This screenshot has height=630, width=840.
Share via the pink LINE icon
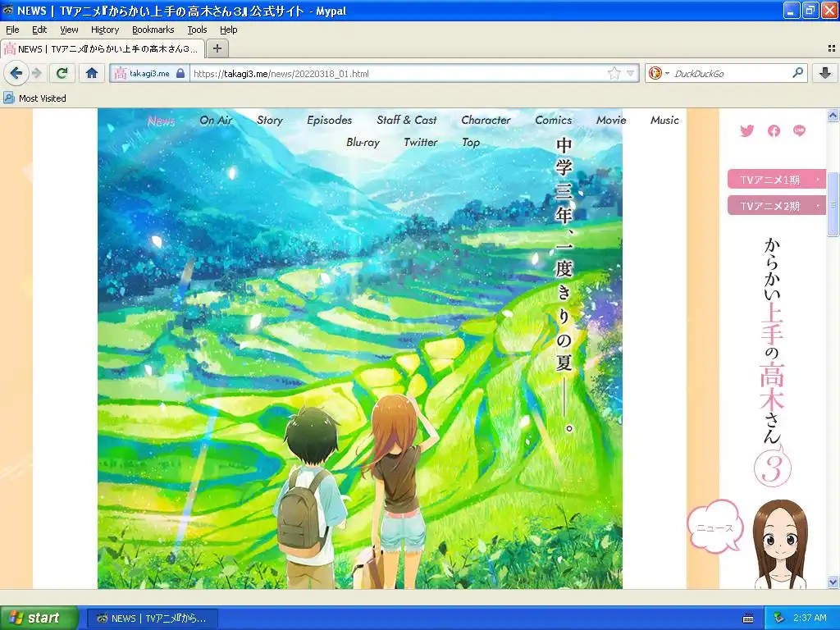click(x=799, y=130)
